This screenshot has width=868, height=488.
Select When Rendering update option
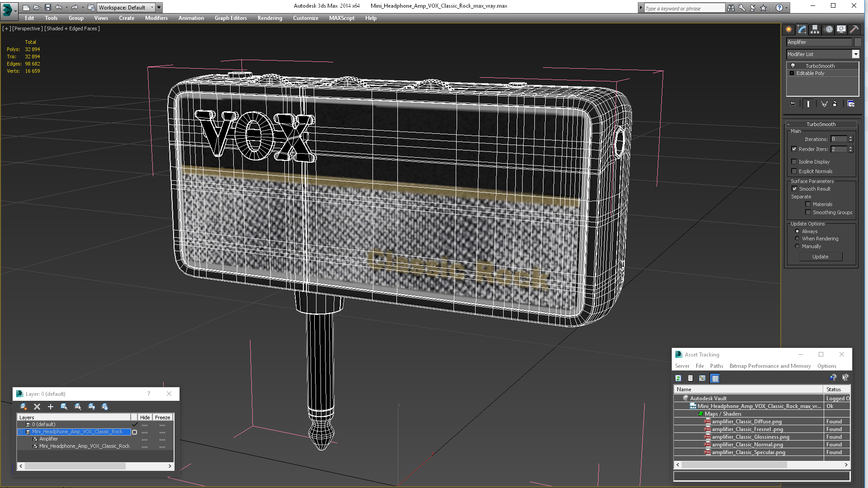(797, 239)
